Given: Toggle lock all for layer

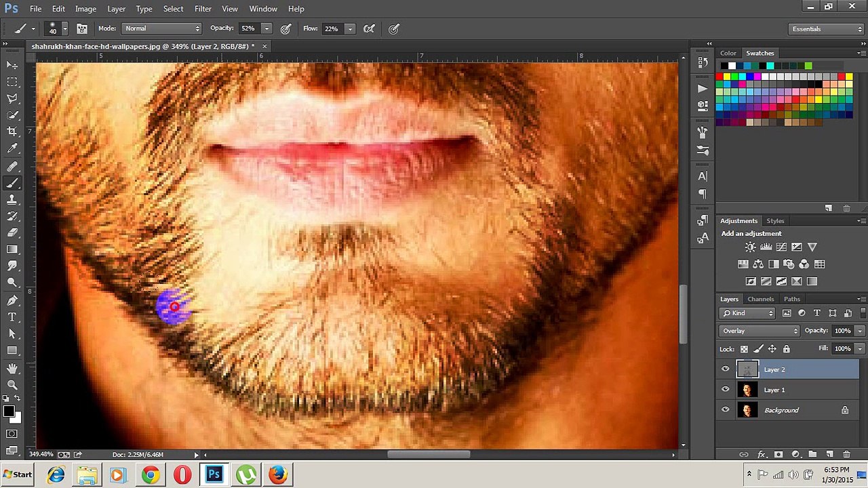Looking at the screenshot, I should pos(786,349).
